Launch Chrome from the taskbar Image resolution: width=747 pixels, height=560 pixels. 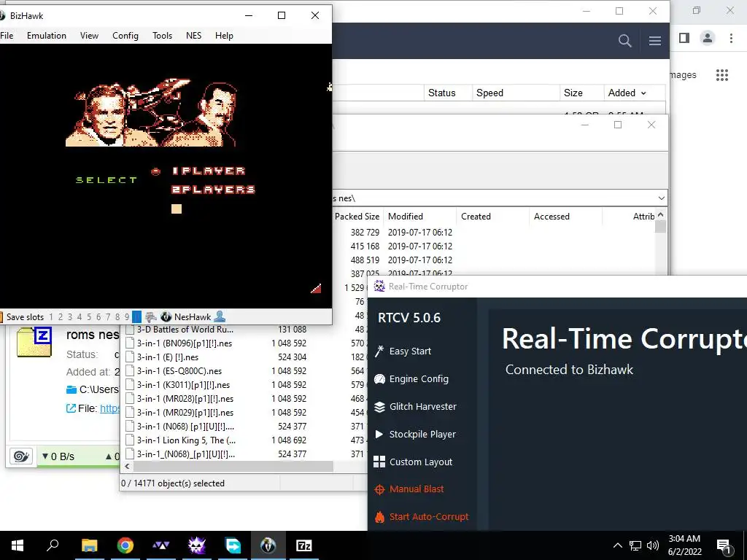(125, 545)
